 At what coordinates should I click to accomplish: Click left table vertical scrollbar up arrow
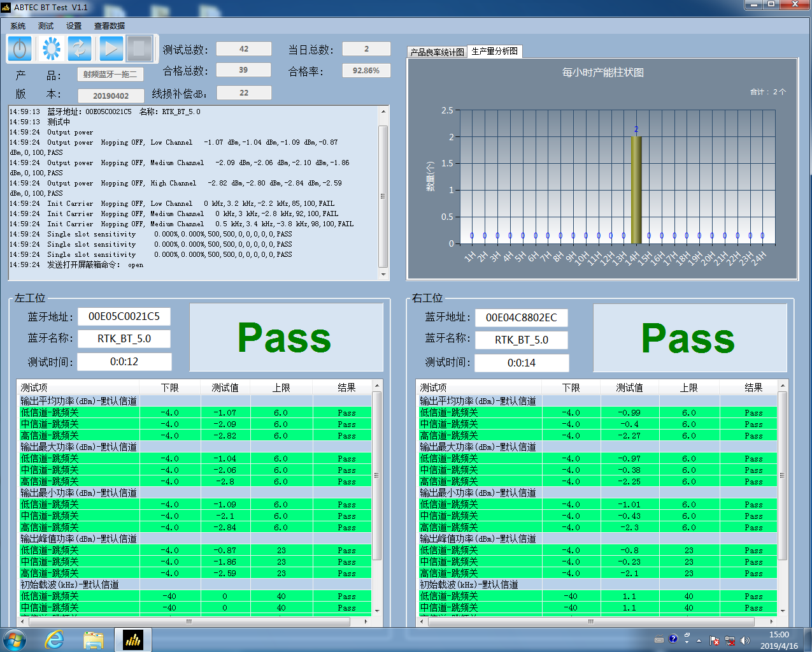(377, 386)
